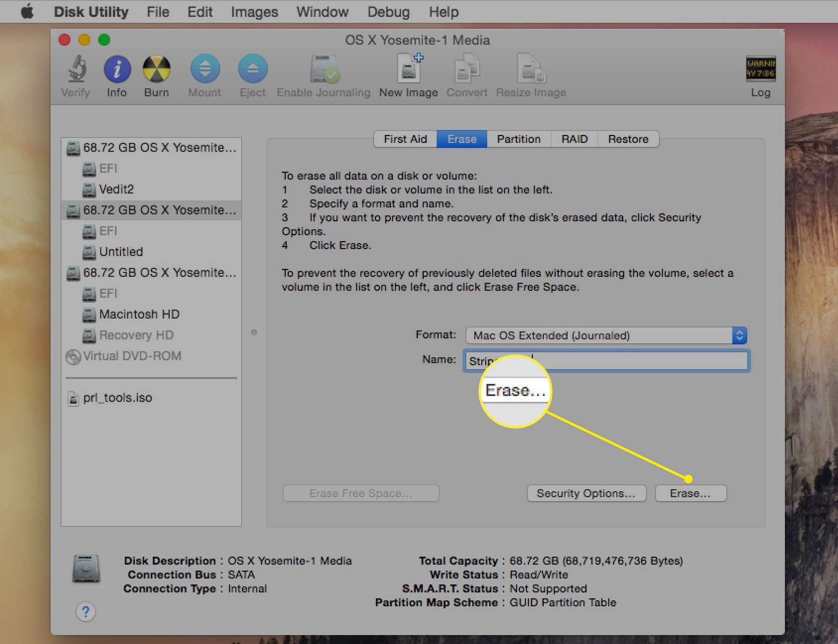Image resolution: width=838 pixels, height=644 pixels.
Task: Open the Debug menu
Action: 388,11
